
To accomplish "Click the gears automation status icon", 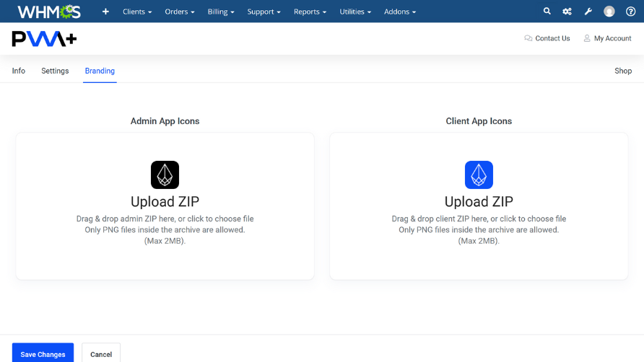I will click(x=567, y=12).
